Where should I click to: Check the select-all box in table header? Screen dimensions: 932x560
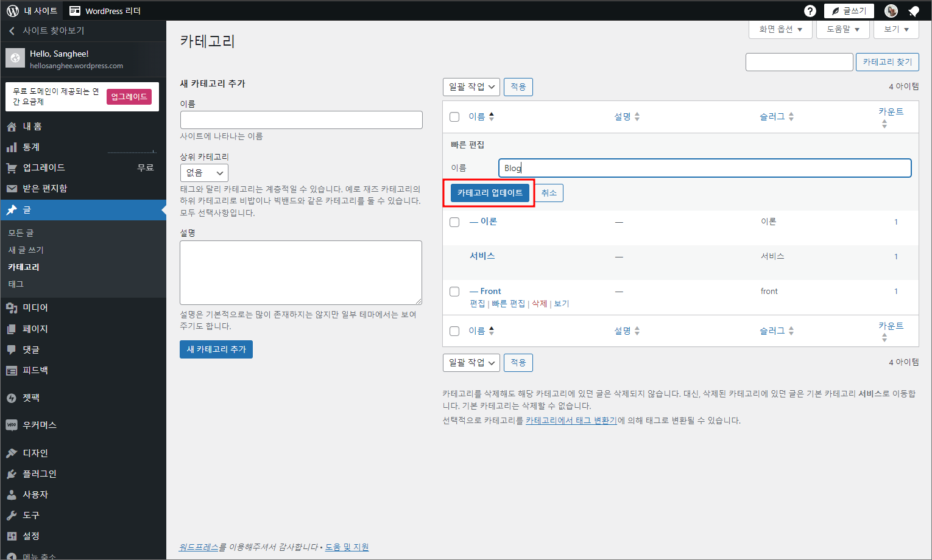coord(454,117)
